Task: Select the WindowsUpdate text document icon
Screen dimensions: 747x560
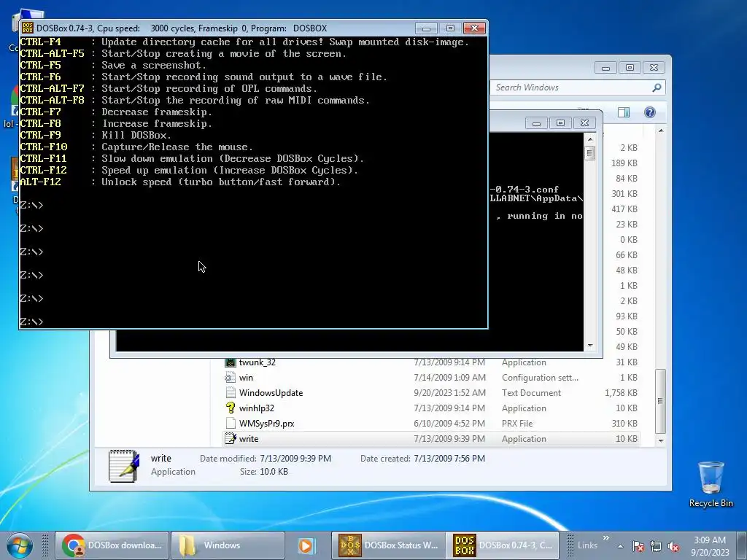Action: (231, 393)
